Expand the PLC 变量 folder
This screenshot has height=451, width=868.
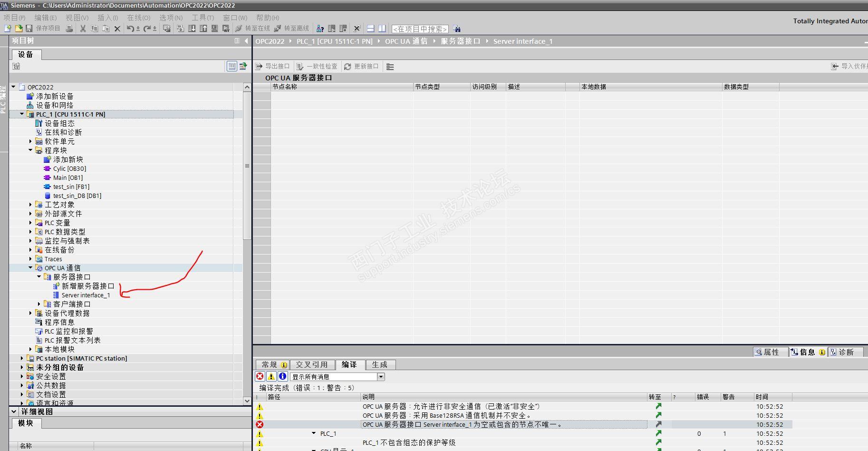(30, 223)
